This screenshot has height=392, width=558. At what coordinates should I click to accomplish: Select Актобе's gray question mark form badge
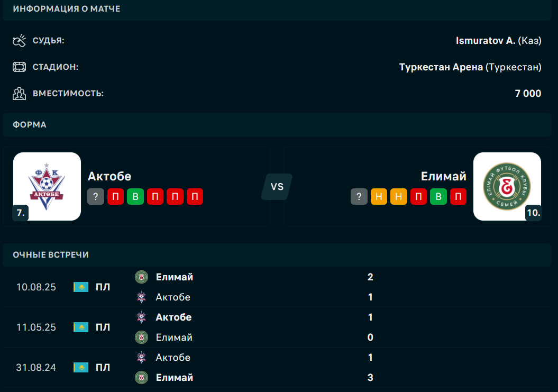(x=96, y=197)
